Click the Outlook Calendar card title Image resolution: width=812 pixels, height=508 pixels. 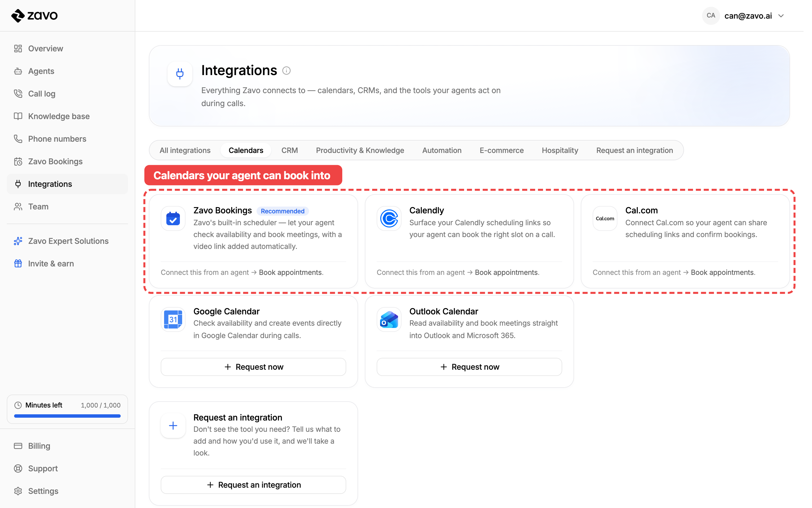[443, 312]
